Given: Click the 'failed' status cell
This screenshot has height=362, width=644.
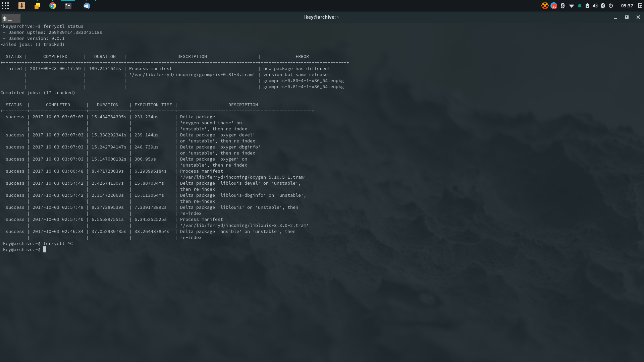Looking at the screenshot, I should pyautogui.click(x=14, y=69).
